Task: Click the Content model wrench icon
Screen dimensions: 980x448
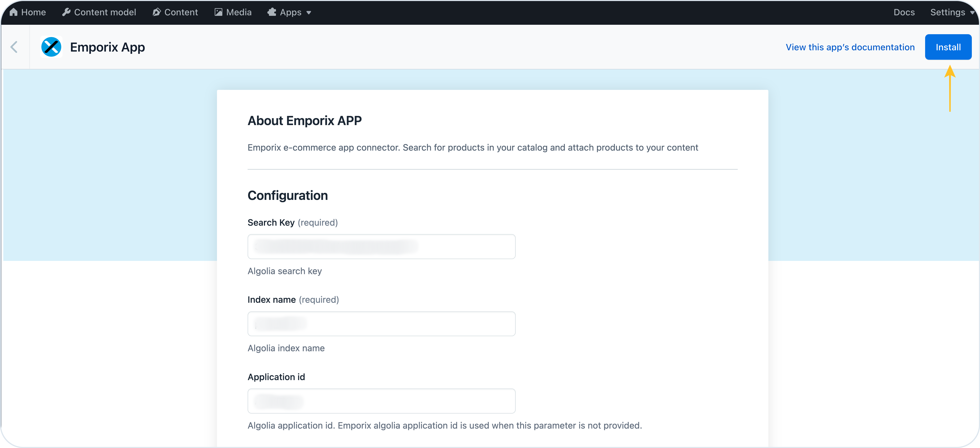Action: pyautogui.click(x=66, y=12)
